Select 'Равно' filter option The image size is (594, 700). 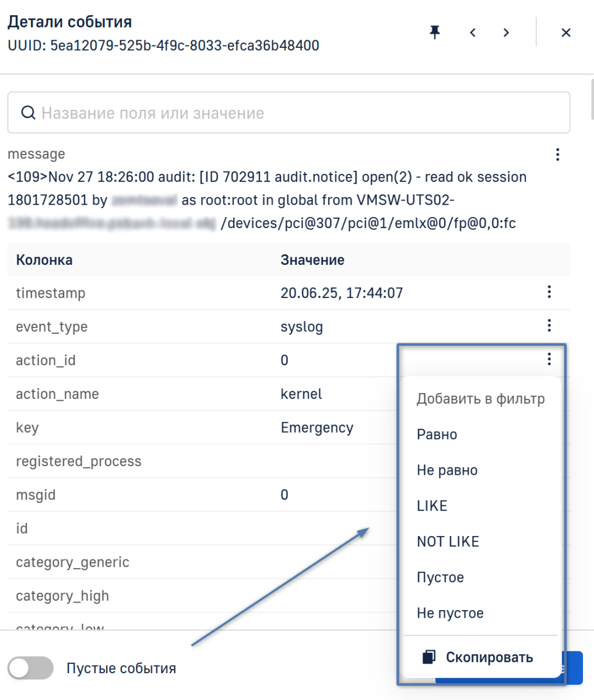pyautogui.click(x=437, y=435)
